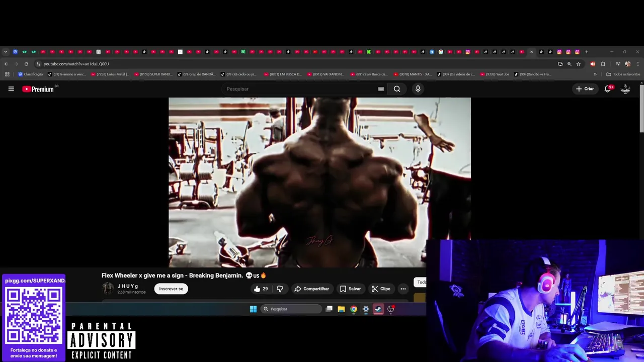
Task: Open Chrome from the taskbar
Action: [x=354, y=309]
